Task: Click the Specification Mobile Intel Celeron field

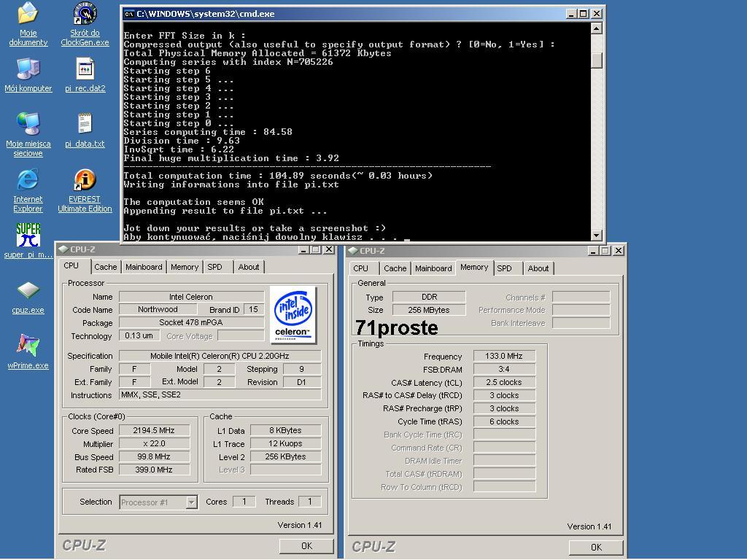Action: 220,356
